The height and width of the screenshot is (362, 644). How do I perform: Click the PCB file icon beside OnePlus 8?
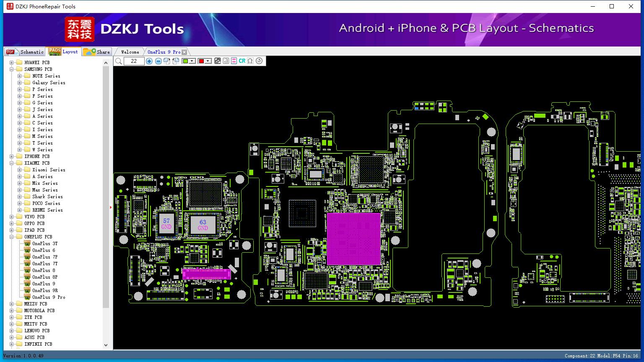pyautogui.click(x=27, y=270)
